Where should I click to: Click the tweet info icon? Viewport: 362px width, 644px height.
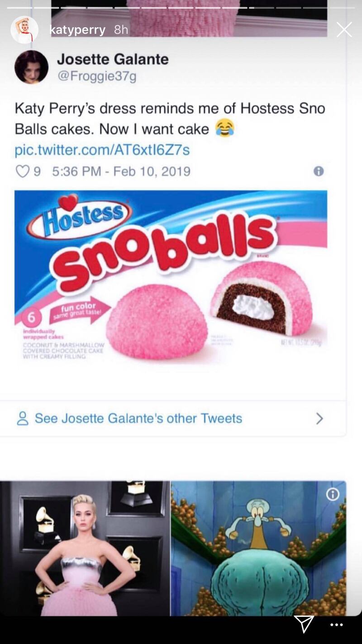pyautogui.click(x=319, y=171)
